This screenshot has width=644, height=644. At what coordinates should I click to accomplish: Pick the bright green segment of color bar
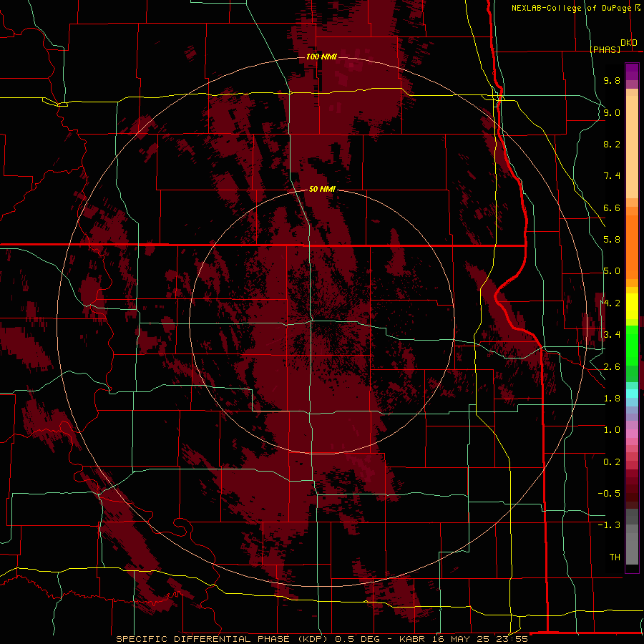tap(632, 346)
